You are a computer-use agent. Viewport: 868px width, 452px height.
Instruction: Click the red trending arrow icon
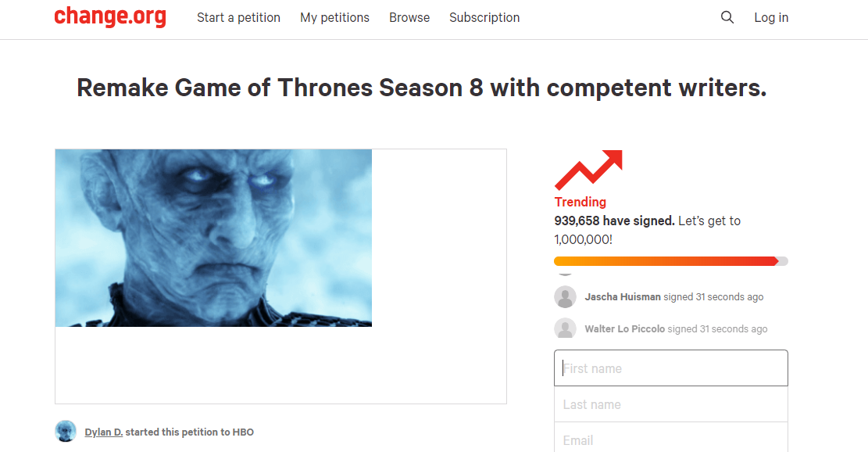(588, 170)
